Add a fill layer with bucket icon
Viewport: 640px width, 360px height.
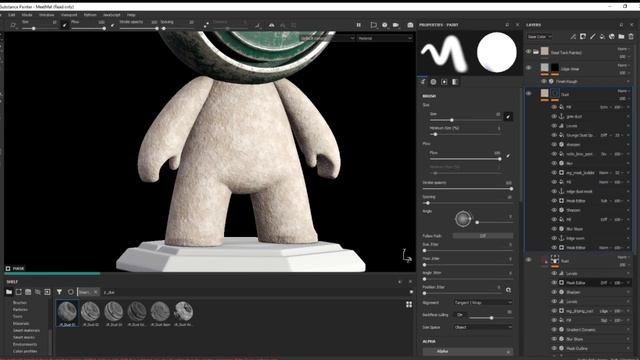click(602, 37)
